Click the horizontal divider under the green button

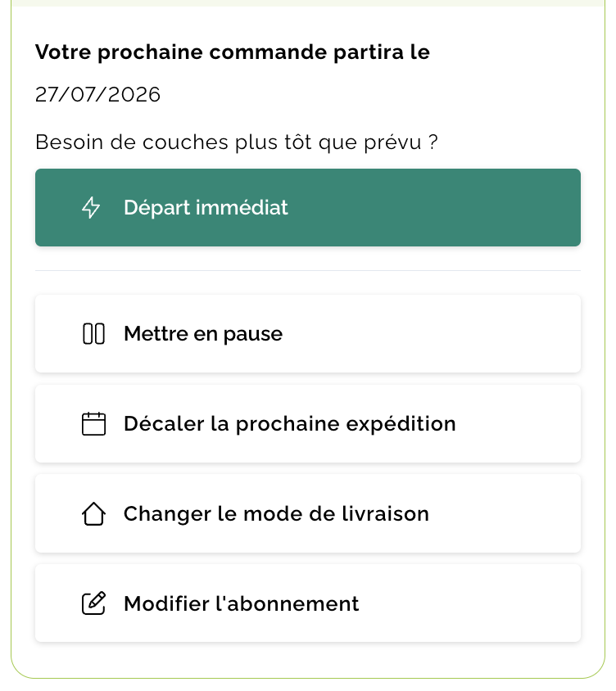click(x=308, y=270)
